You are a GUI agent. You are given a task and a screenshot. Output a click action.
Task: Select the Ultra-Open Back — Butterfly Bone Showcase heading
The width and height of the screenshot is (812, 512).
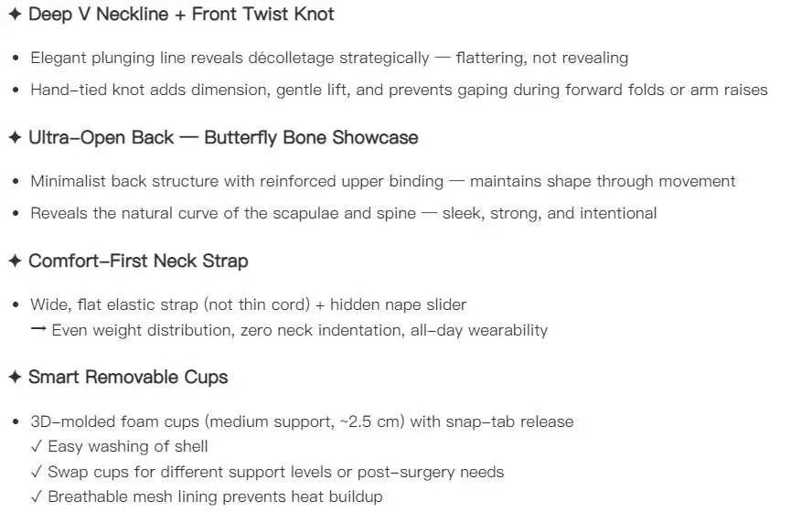coord(223,138)
